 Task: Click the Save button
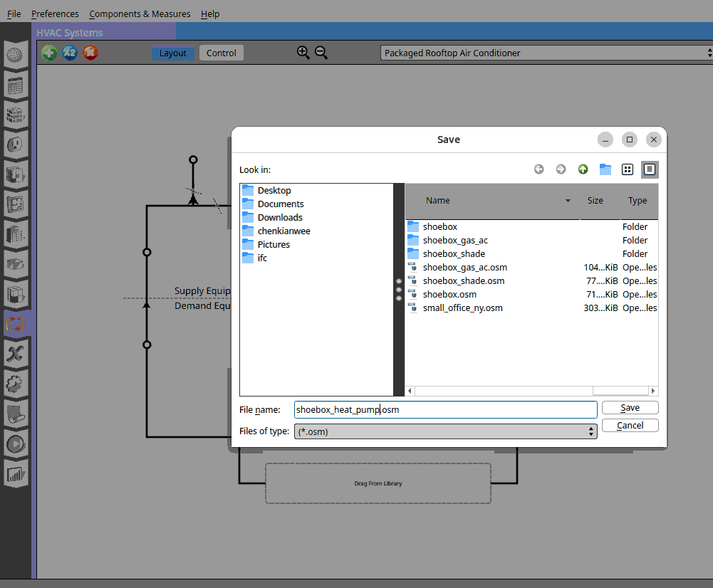pyautogui.click(x=630, y=408)
